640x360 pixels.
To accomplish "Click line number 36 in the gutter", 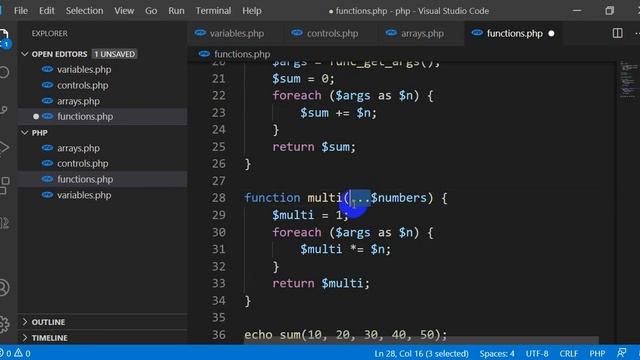I will click(218, 335).
